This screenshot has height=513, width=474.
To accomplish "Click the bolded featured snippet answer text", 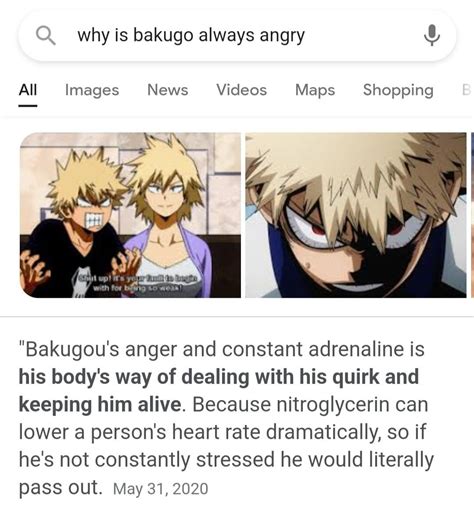I will click(x=218, y=391).
